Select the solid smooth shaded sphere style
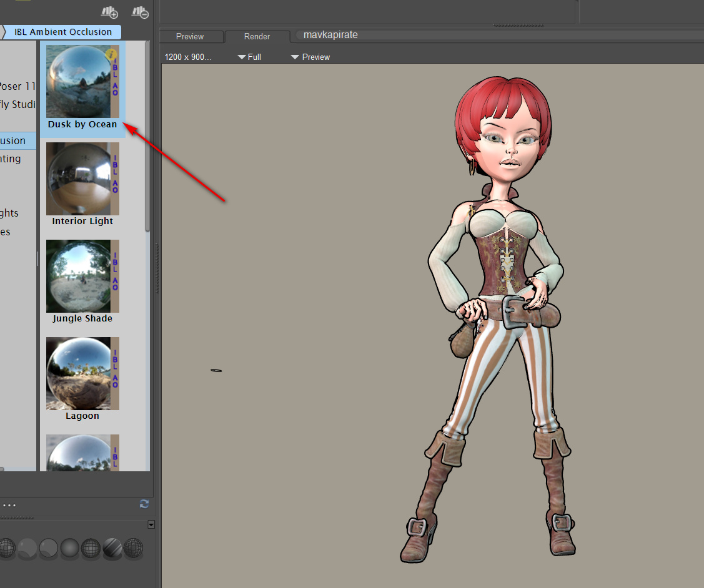This screenshot has height=588, width=704. [x=69, y=548]
